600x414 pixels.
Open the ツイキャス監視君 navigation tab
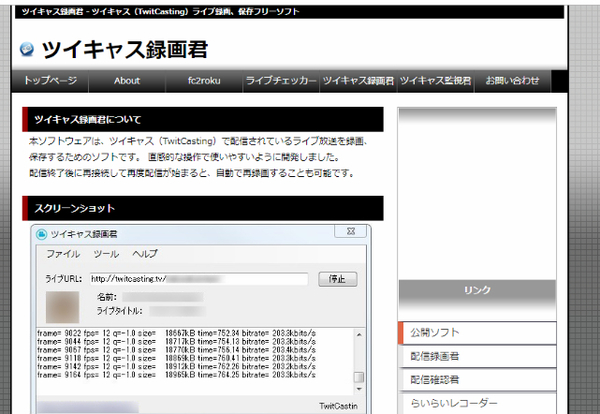(435, 80)
